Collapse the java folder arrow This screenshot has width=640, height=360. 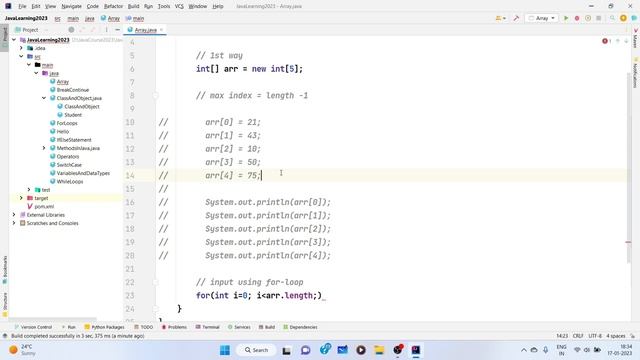pyautogui.click(x=37, y=73)
